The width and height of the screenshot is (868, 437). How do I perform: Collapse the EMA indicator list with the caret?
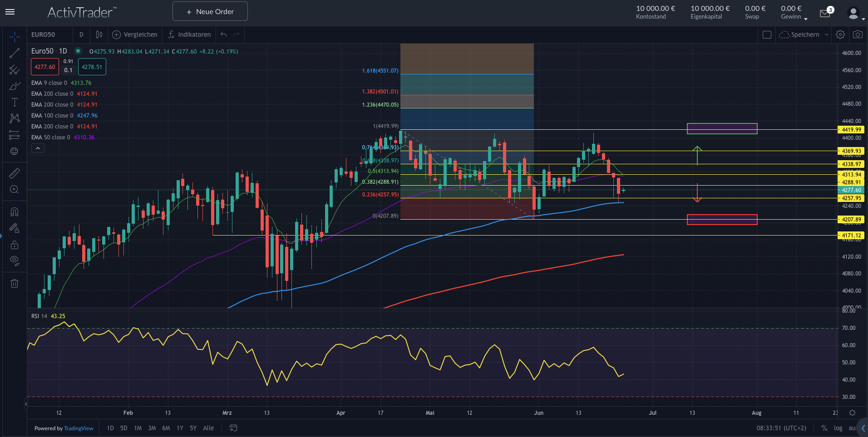click(38, 148)
